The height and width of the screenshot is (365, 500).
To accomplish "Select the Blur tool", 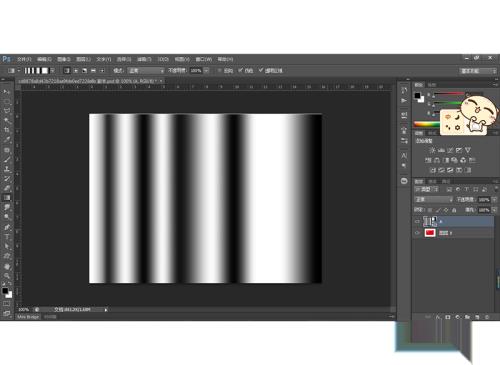I will click(7, 207).
